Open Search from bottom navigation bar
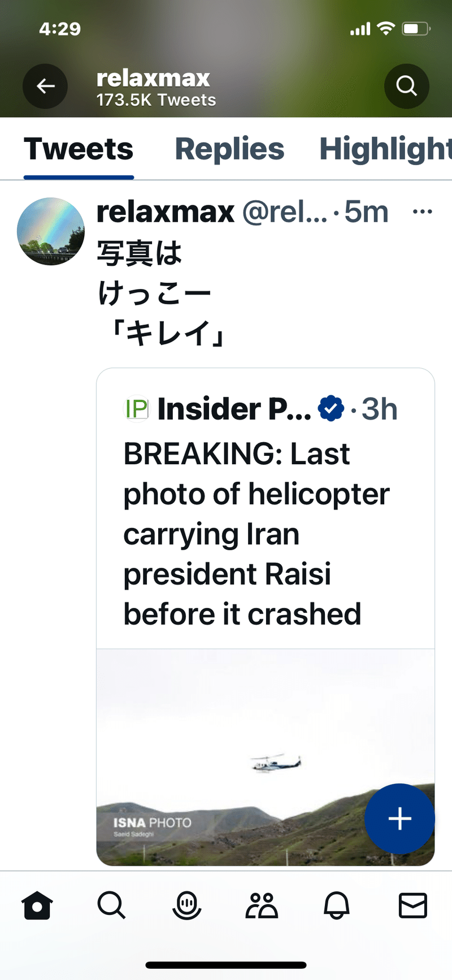The width and height of the screenshot is (452, 980). [111, 906]
